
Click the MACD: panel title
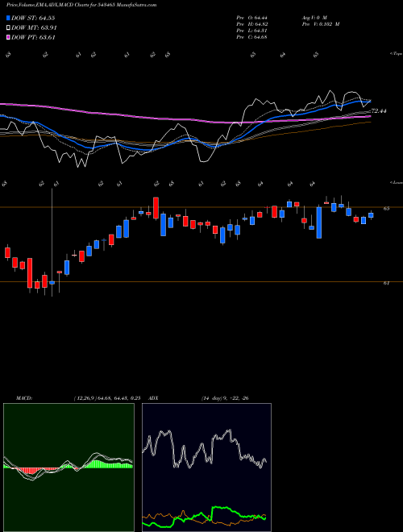click(x=24, y=398)
